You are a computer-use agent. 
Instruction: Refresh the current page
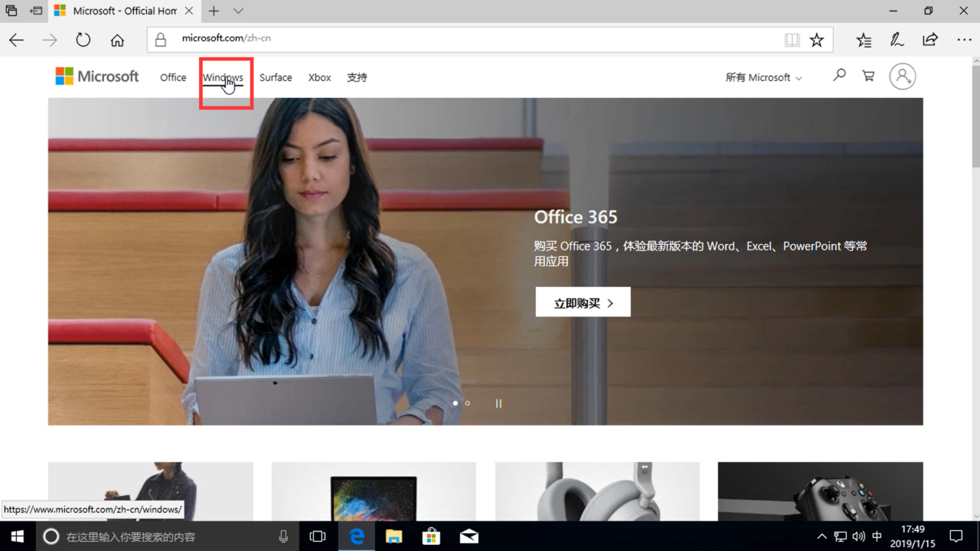click(83, 40)
